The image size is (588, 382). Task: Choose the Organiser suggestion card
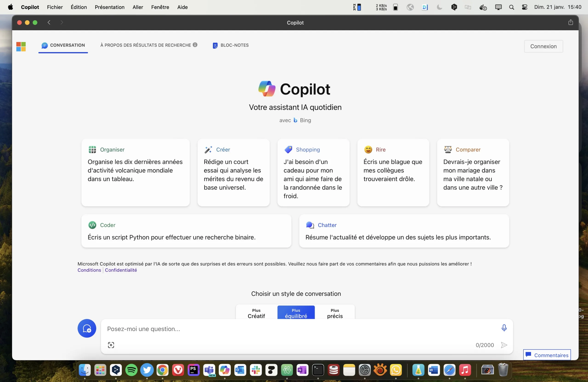pyautogui.click(x=136, y=173)
